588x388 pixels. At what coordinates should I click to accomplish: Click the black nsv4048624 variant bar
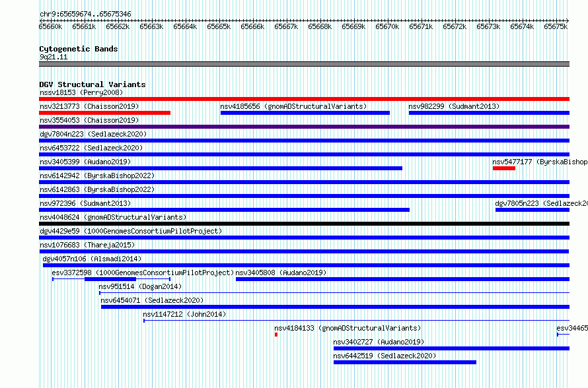pyautogui.click(x=304, y=224)
